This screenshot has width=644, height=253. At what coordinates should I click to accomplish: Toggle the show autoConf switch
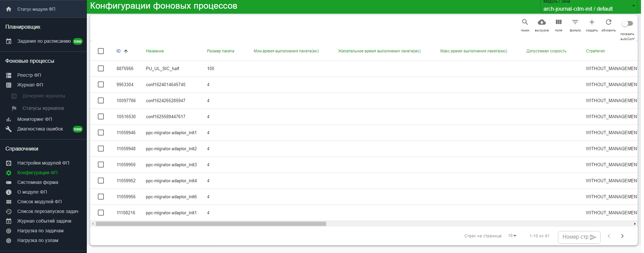627,23
